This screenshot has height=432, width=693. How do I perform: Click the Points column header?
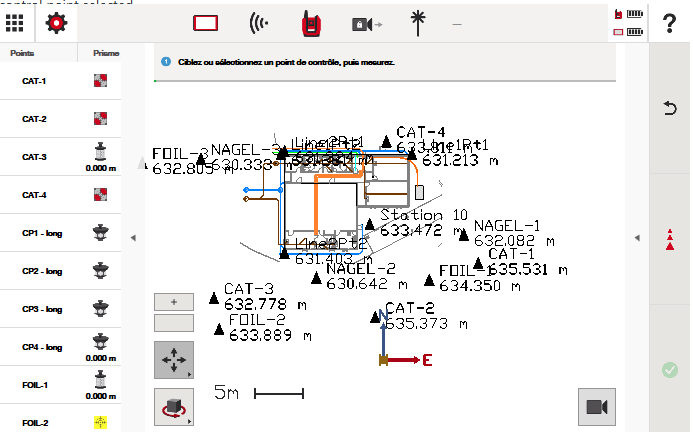23,52
